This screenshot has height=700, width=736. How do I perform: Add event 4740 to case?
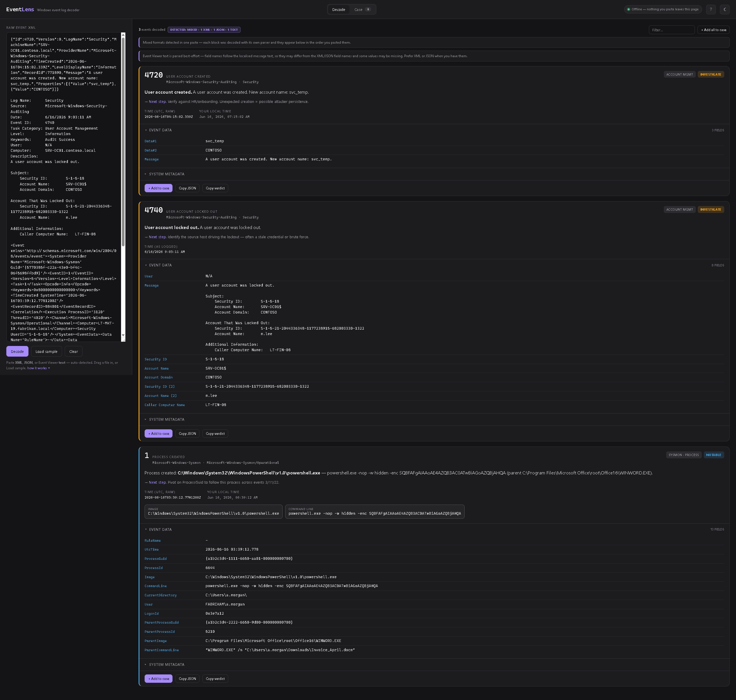pos(159,434)
